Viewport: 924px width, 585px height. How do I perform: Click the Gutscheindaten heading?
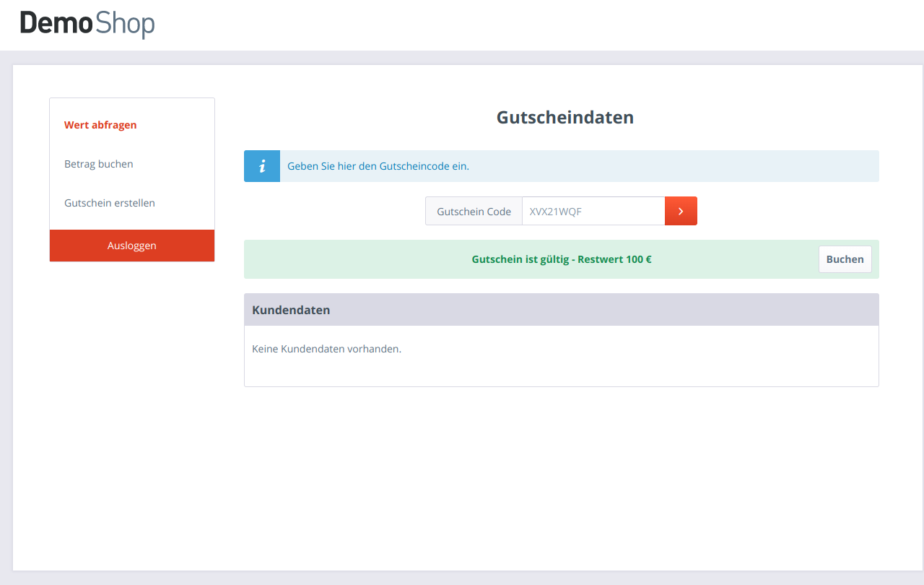[x=565, y=117]
